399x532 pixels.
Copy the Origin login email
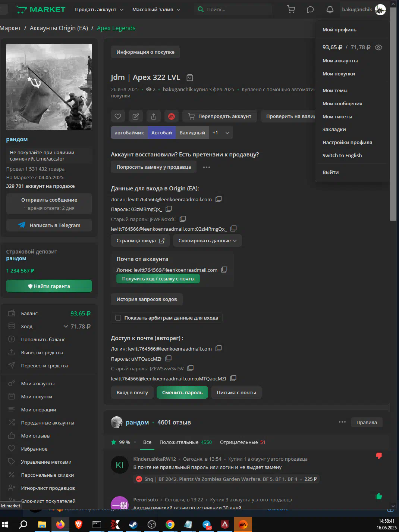point(219,199)
